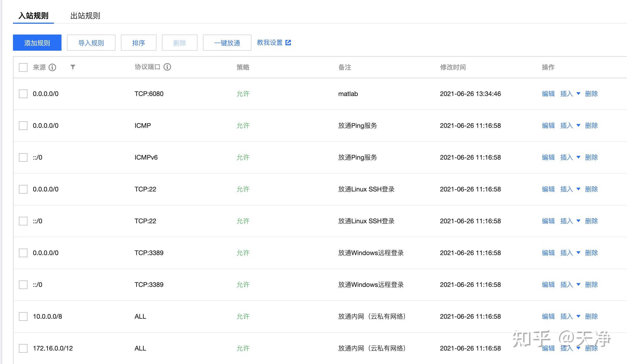Click the external link icon next to 教我设置
627x364 pixels.
[x=288, y=42]
